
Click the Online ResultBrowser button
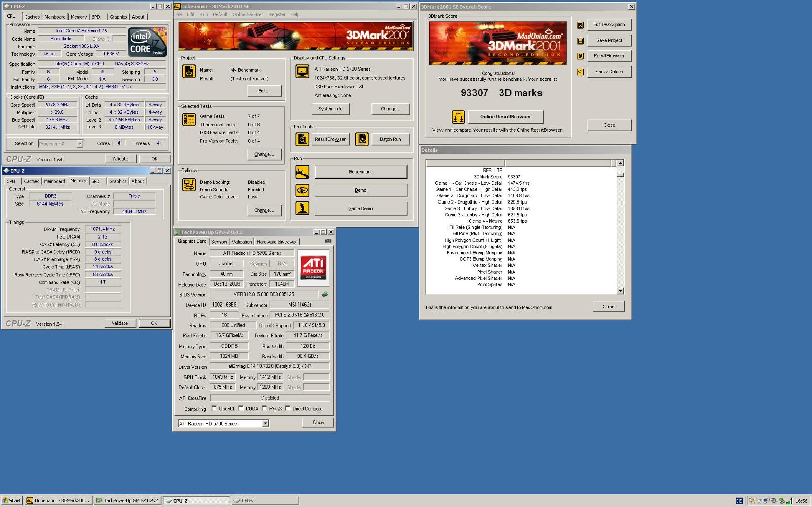505,117
